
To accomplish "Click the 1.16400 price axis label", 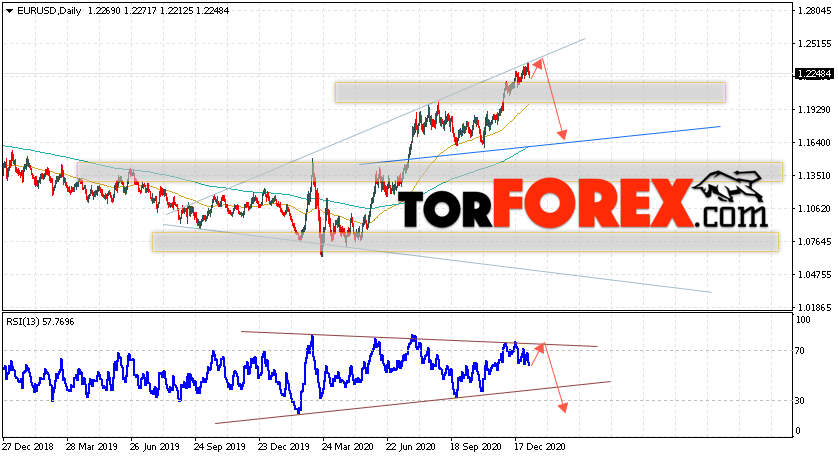I will coord(814,143).
